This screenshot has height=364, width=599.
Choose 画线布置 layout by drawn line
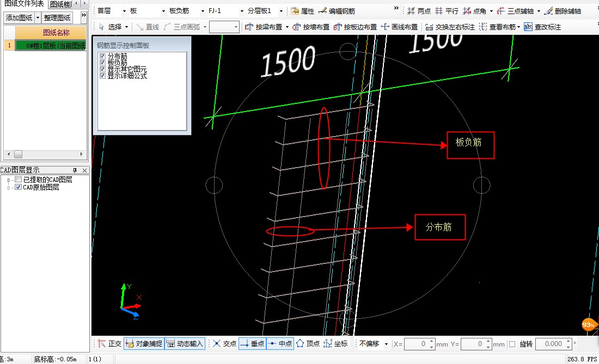pyautogui.click(x=399, y=27)
